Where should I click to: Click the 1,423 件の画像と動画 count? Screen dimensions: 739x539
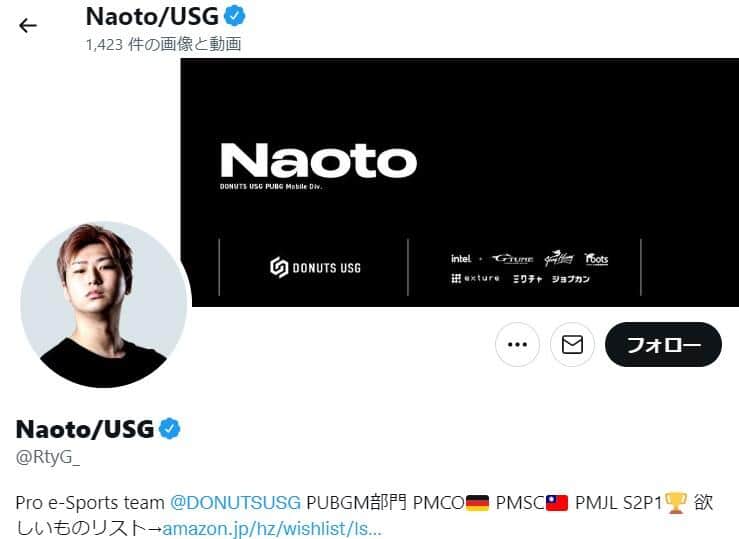pyautogui.click(x=164, y=44)
